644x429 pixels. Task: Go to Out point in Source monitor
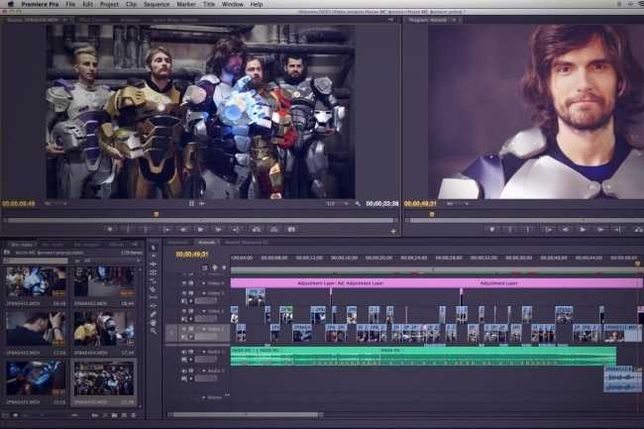(x=237, y=229)
